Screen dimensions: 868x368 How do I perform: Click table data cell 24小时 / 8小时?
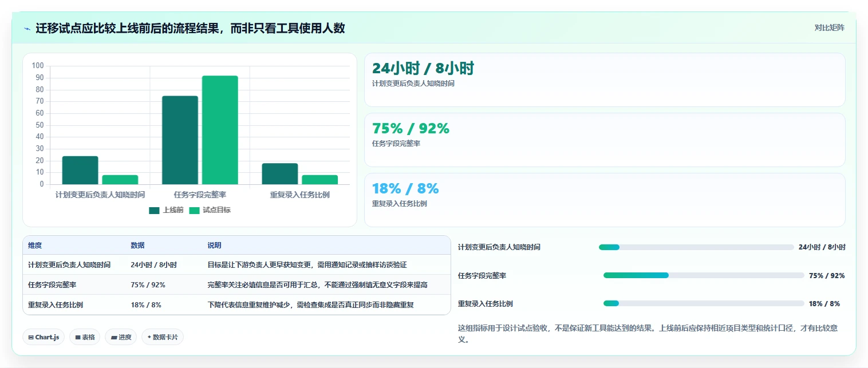coord(153,265)
